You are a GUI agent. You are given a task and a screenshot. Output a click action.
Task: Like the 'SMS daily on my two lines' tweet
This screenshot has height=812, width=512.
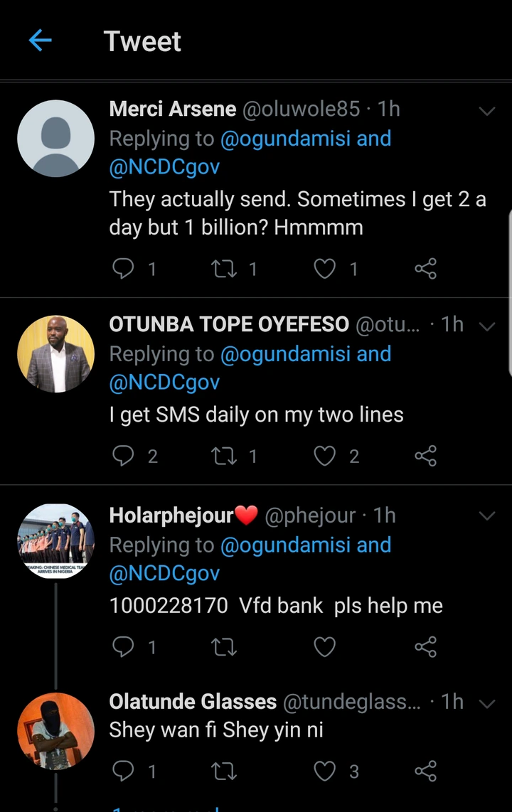(x=325, y=456)
